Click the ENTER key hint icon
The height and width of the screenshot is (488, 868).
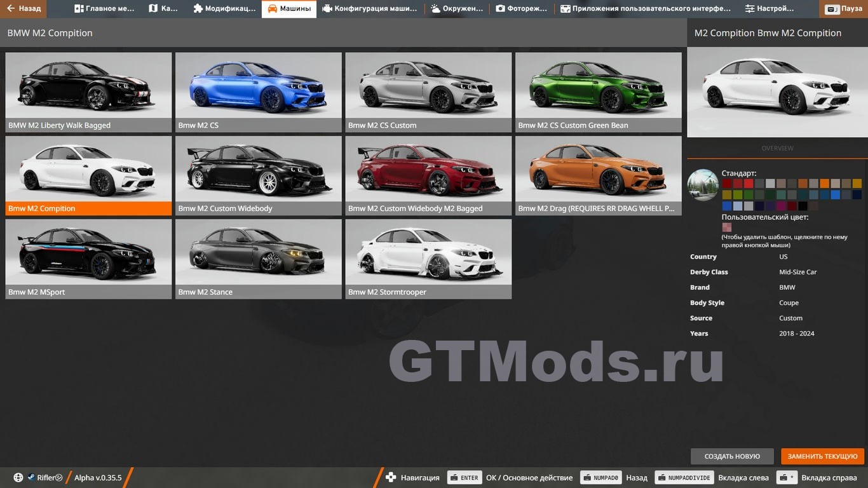[x=465, y=478]
